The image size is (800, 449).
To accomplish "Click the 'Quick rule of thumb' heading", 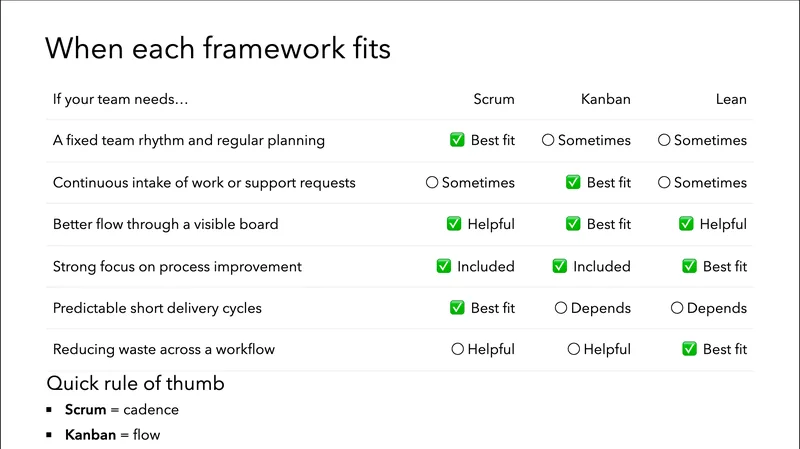I will point(135,384).
